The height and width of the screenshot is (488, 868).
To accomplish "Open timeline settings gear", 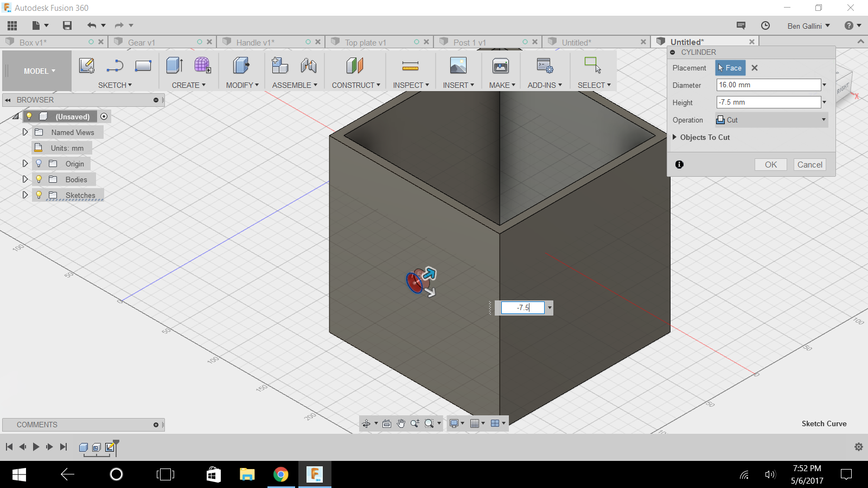I will coord(858,447).
